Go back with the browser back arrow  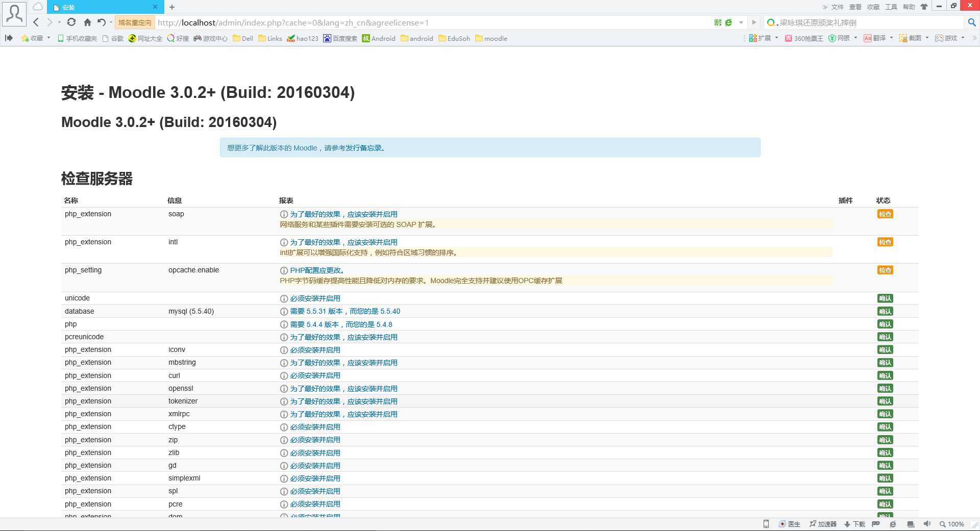coord(36,22)
